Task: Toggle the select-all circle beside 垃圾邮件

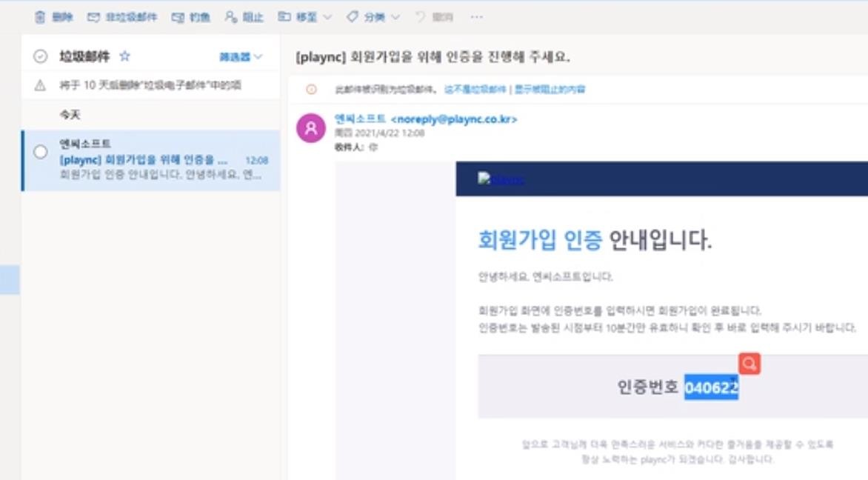Action: [41, 56]
